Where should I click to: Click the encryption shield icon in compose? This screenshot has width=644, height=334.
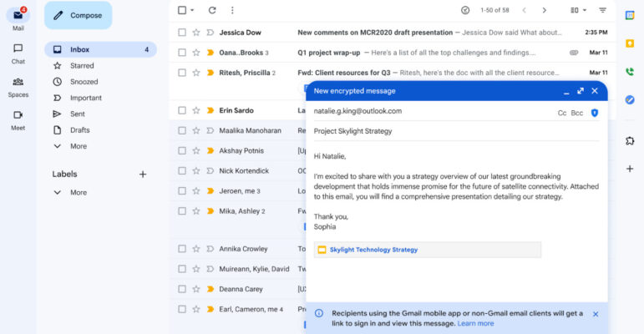point(595,112)
